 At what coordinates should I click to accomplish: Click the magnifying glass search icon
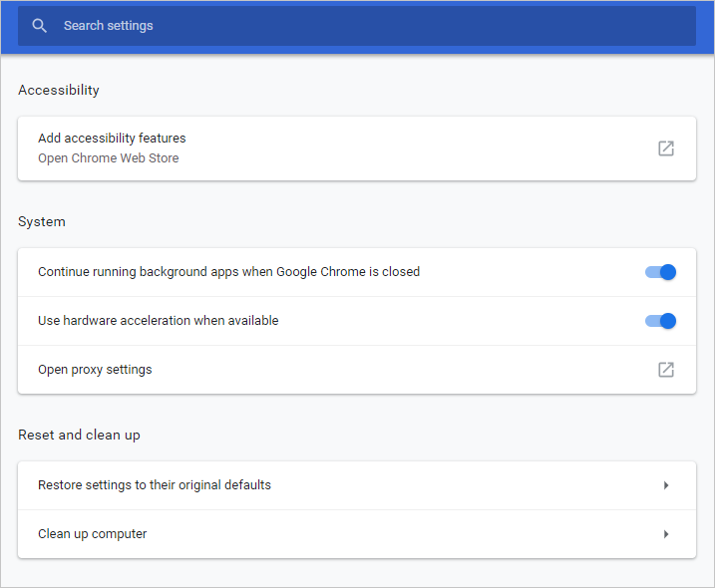coord(40,26)
